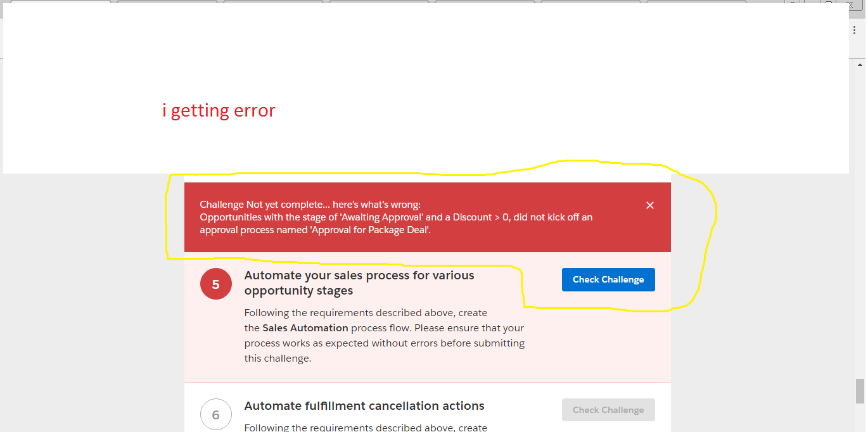Viewport: 868px width, 432px height.
Task: Click the step 6 description text
Action: pos(366,428)
